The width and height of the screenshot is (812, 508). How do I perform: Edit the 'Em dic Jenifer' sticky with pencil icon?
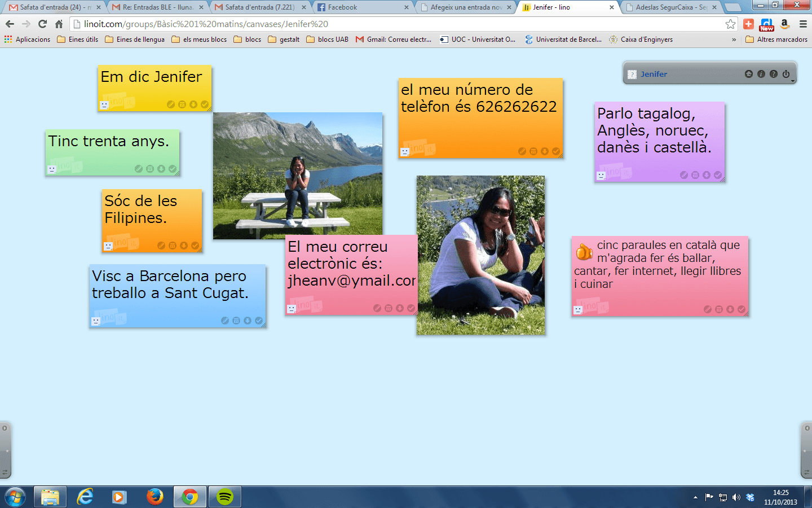(x=171, y=104)
